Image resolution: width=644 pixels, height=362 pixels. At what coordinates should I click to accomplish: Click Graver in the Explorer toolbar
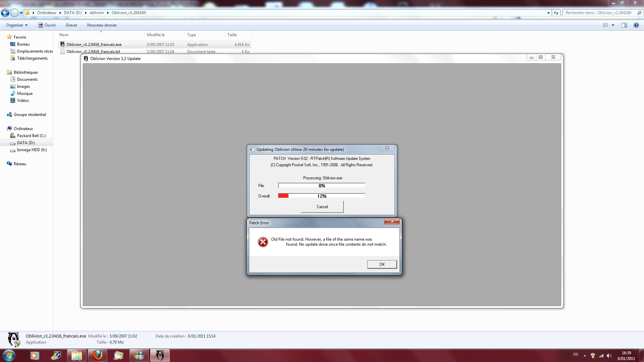click(71, 25)
